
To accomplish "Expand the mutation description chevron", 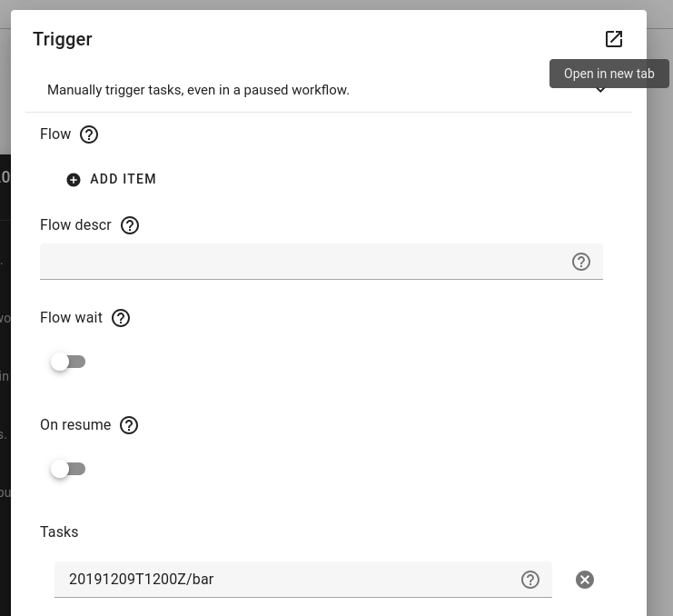I will tap(600, 91).
